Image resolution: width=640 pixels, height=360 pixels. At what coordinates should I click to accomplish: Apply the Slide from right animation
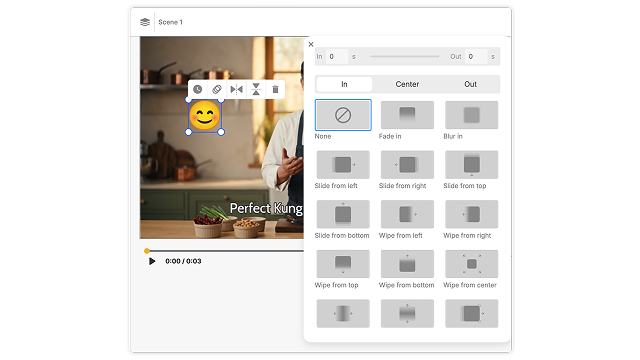click(x=407, y=164)
